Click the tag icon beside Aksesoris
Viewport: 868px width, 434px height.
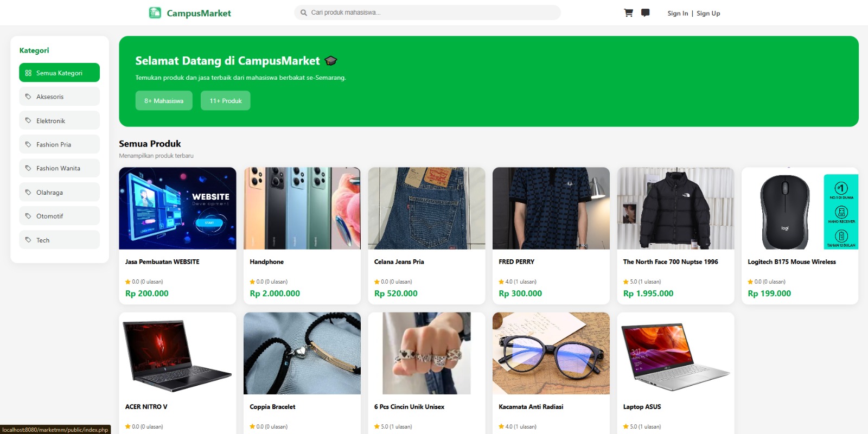pyautogui.click(x=28, y=97)
